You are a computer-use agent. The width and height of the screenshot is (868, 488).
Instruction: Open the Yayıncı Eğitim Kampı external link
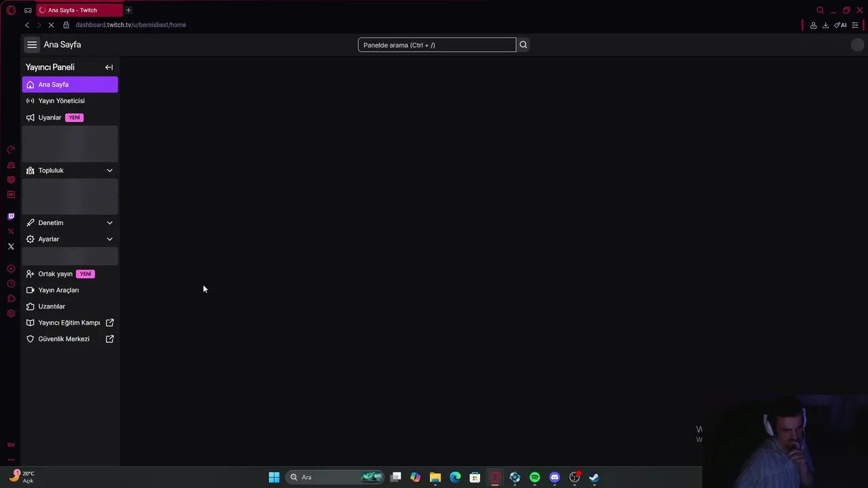tap(70, 323)
